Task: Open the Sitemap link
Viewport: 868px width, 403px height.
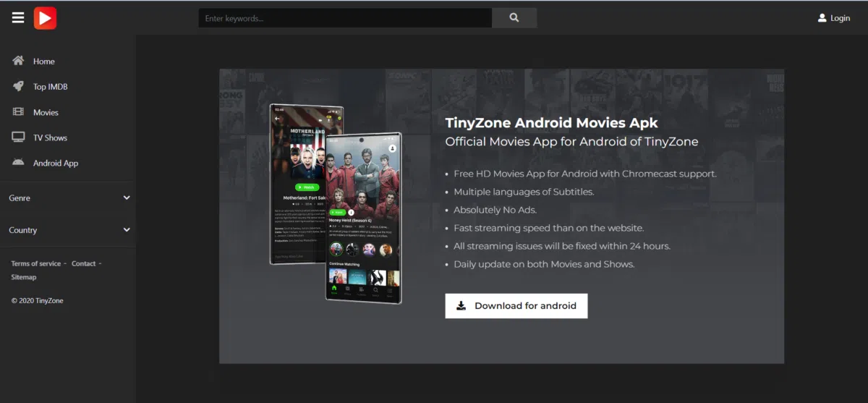Action: click(x=23, y=277)
